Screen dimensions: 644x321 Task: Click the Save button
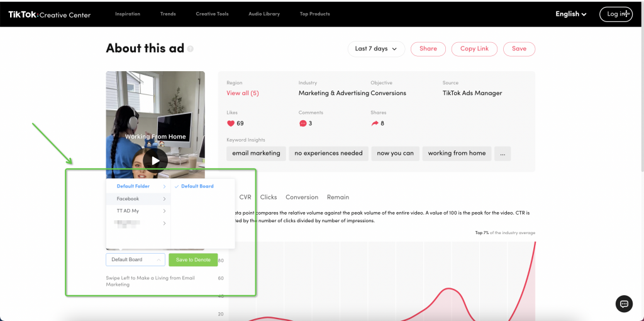(519, 48)
